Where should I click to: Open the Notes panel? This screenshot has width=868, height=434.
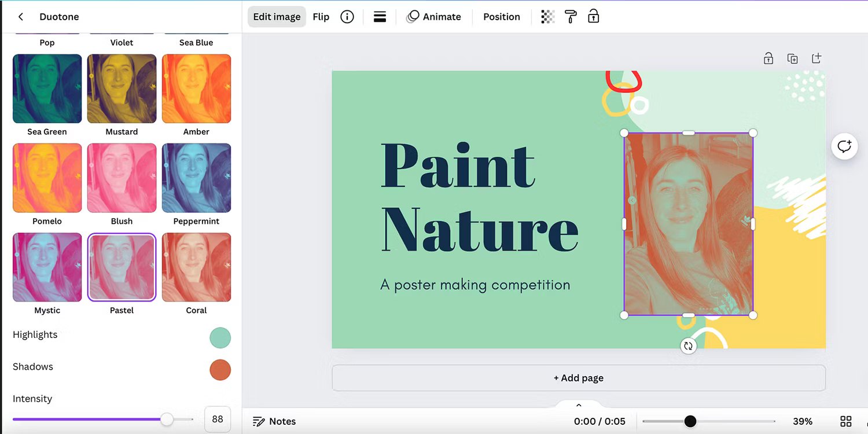[275, 421]
